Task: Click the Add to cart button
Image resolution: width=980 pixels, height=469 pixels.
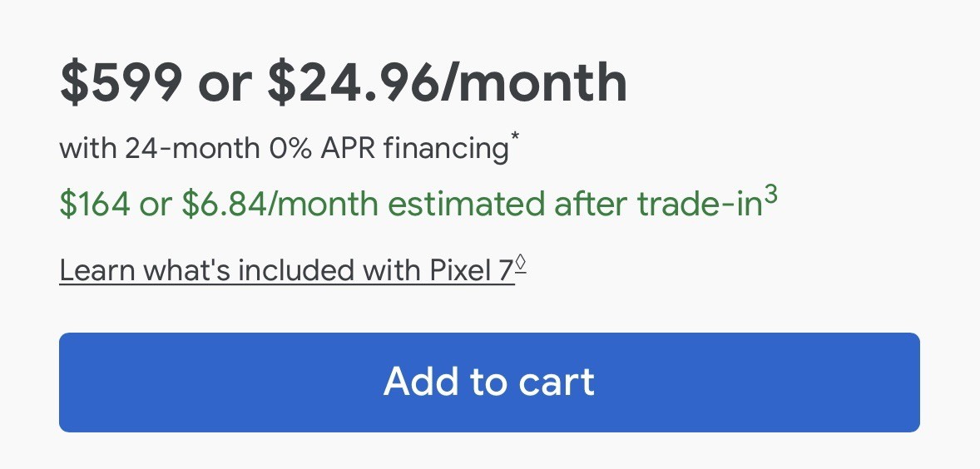Action: click(x=489, y=383)
